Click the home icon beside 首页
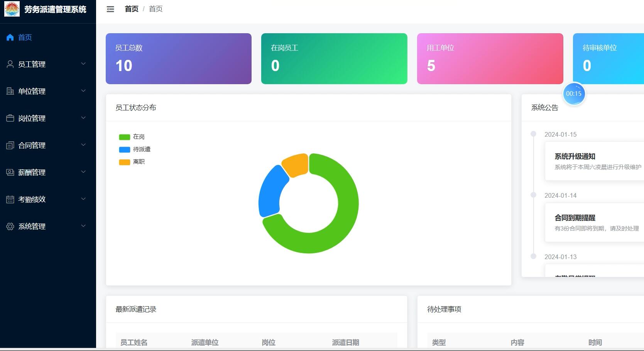 [10, 37]
